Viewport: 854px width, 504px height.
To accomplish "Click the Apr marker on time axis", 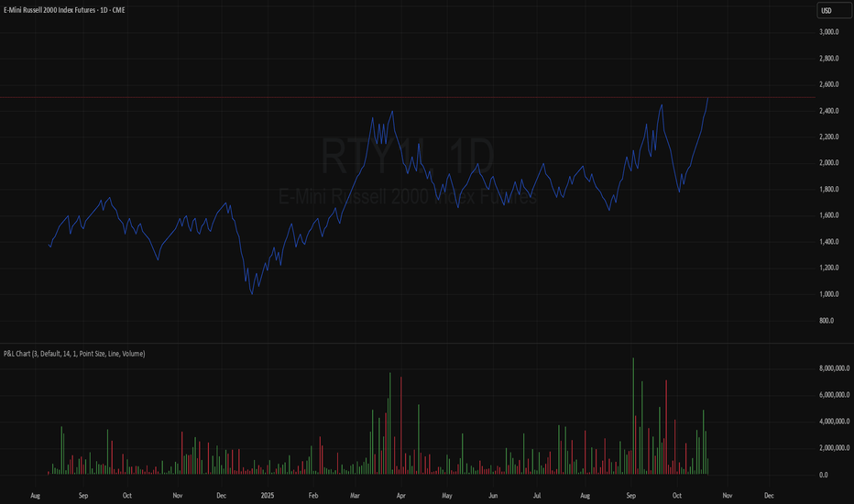I will click(400, 494).
